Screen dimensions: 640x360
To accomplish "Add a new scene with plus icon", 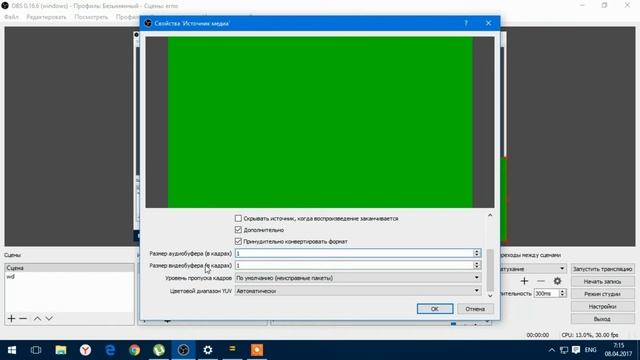I will [x=11, y=318].
